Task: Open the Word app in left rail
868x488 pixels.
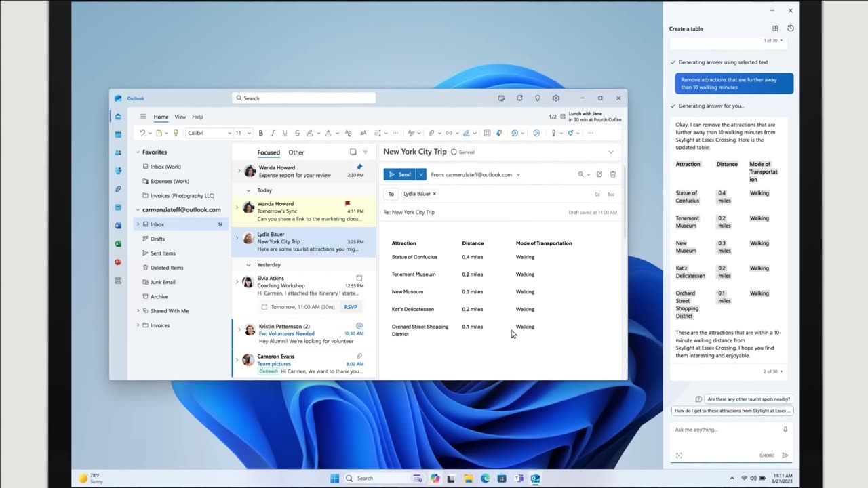Action: pyautogui.click(x=118, y=226)
